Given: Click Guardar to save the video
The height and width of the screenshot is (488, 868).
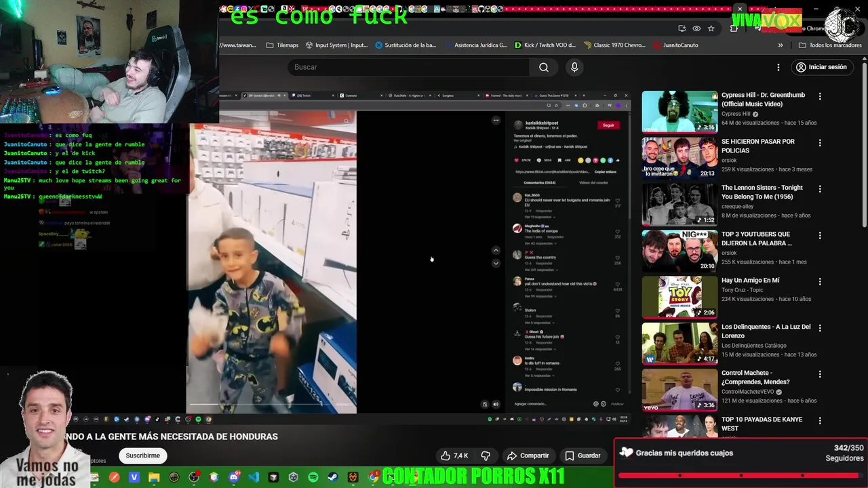Looking at the screenshot, I should (x=583, y=455).
